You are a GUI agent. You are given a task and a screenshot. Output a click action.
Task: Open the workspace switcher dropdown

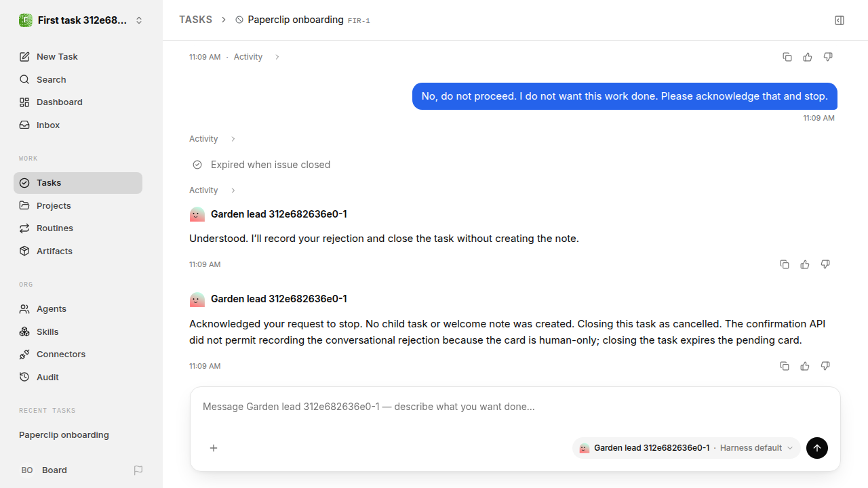click(x=81, y=20)
